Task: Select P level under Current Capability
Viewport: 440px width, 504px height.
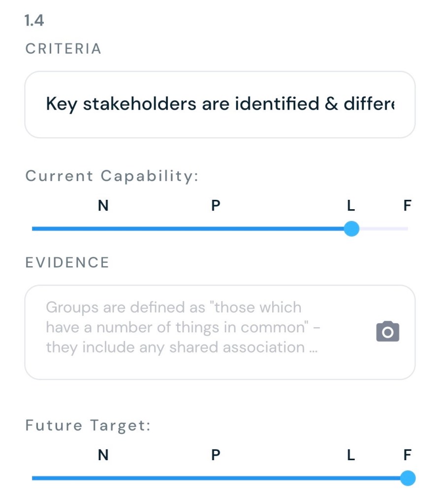Action: [x=215, y=206]
